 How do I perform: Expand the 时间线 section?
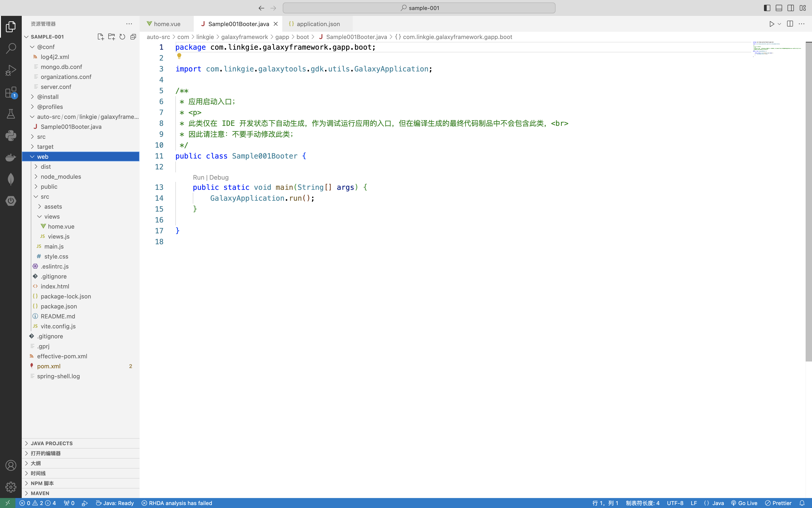[x=80, y=473]
